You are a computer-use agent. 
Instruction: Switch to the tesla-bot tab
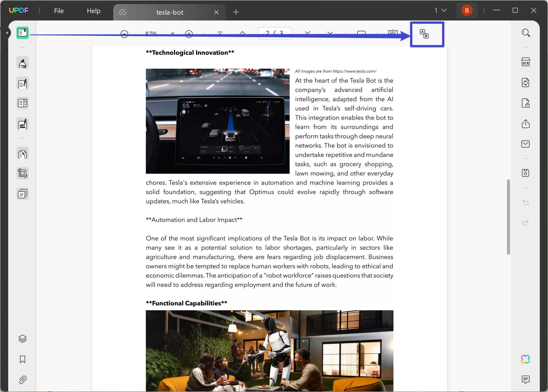[x=170, y=12]
